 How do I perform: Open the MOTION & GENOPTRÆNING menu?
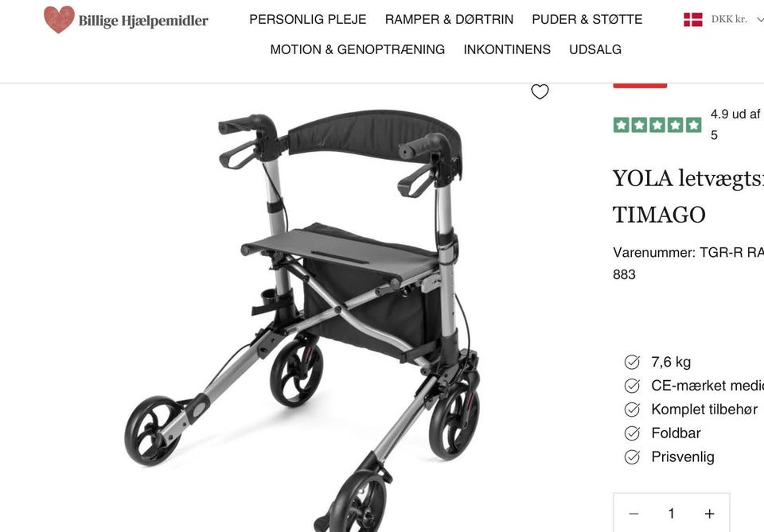click(357, 49)
